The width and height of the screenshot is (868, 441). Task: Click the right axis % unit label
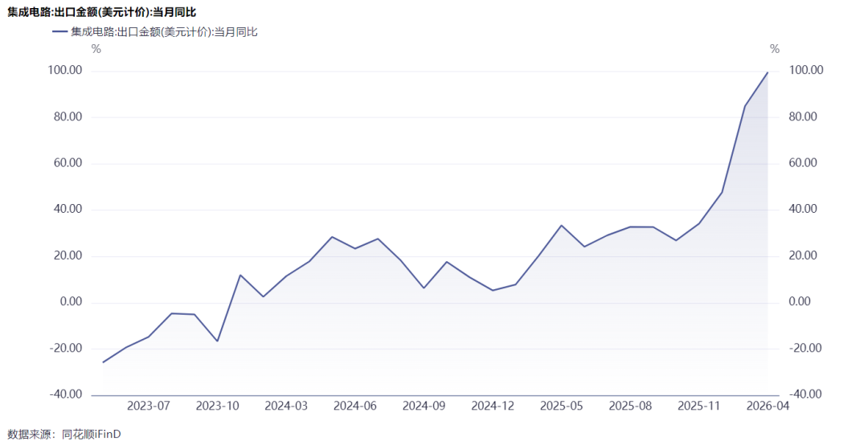tap(775, 49)
